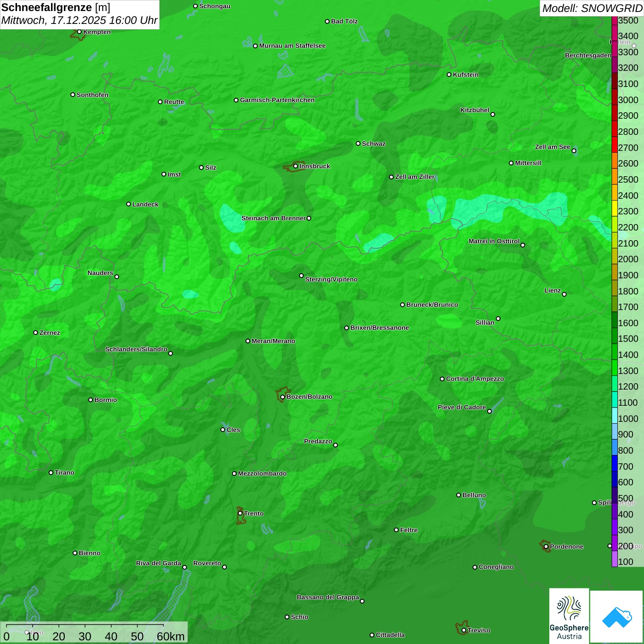644x644 pixels.
Task: Click the Lienz location dot
Action: (564, 294)
